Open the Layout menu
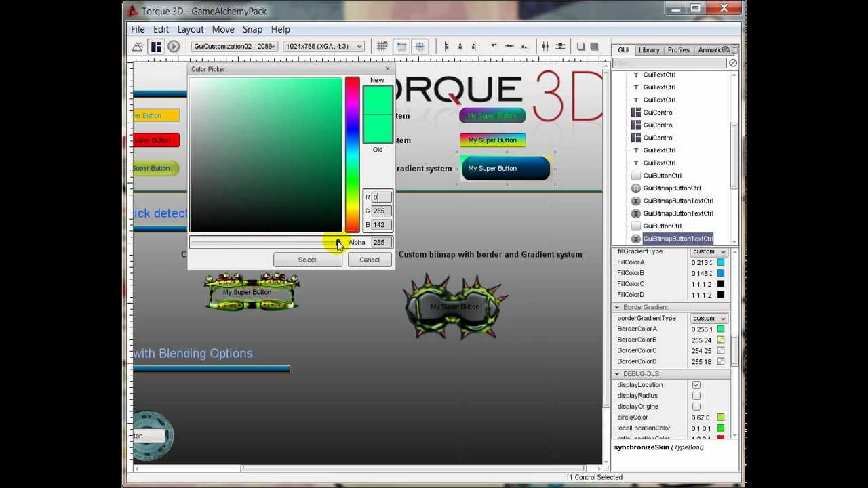Image resolution: width=868 pixels, height=488 pixels. [191, 29]
